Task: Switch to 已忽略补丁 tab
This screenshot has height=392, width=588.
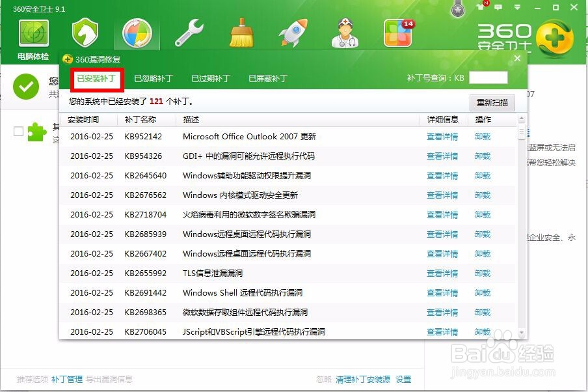Action: 154,79
